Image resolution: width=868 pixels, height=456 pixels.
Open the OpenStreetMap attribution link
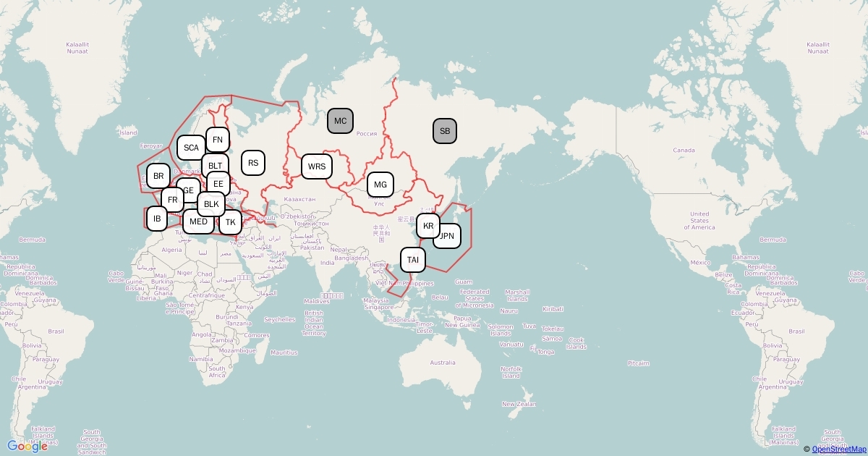click(838, 449)
